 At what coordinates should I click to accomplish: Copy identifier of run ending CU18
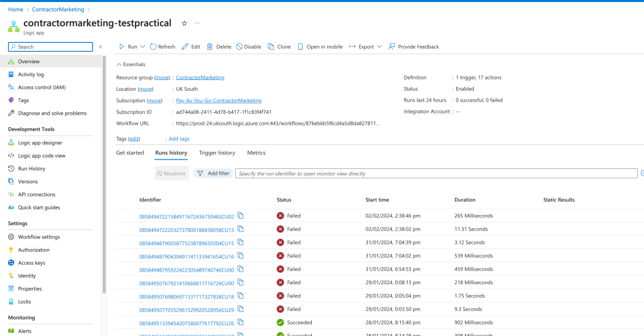tap(241, 296)
